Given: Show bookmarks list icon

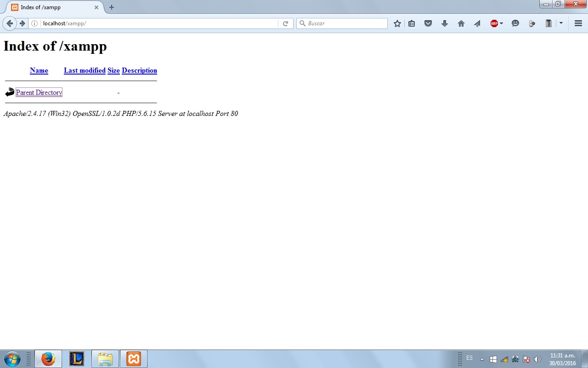Looking at the screenshot, I should click(x=412, y=23).
